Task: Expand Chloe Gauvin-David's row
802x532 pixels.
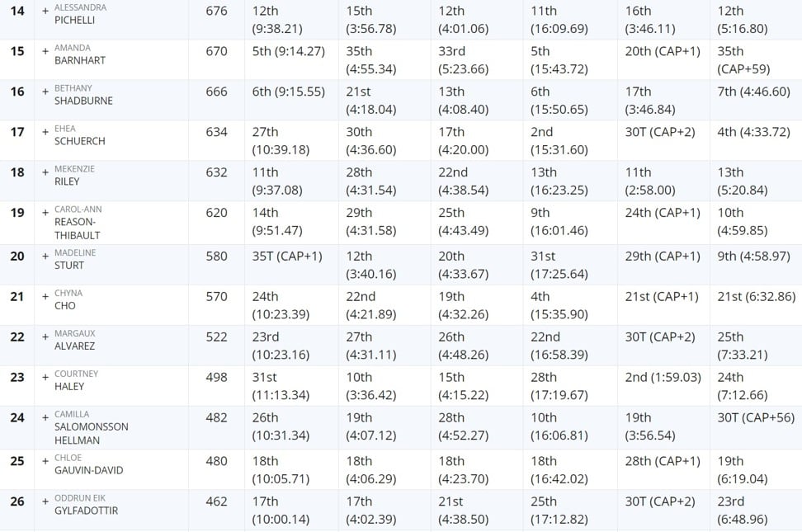Action: tap(45, 461)
